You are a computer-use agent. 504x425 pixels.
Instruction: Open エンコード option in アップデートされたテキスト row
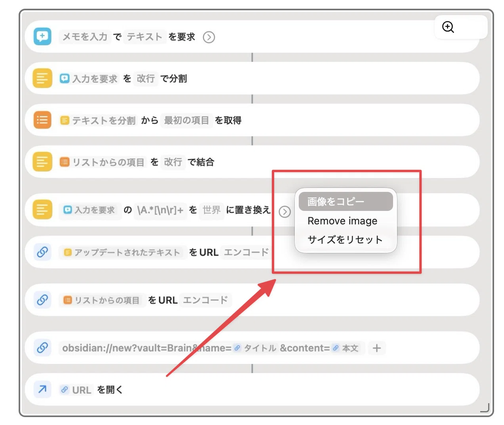pos(246,252)
